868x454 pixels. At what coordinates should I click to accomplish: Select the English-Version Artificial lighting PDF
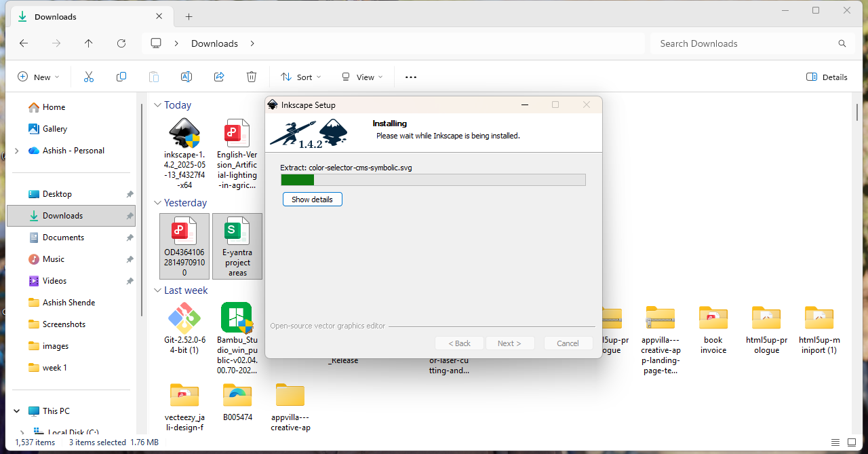coord(237,153)
